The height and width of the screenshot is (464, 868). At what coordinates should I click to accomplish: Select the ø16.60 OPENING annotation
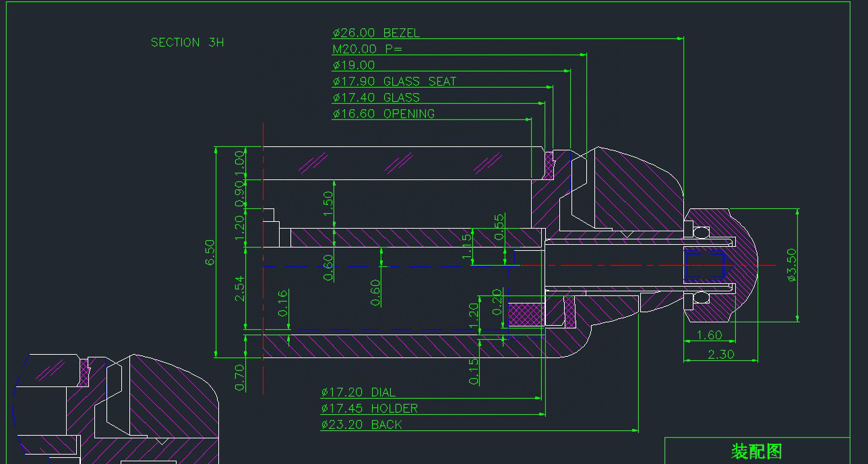point(383,114)
